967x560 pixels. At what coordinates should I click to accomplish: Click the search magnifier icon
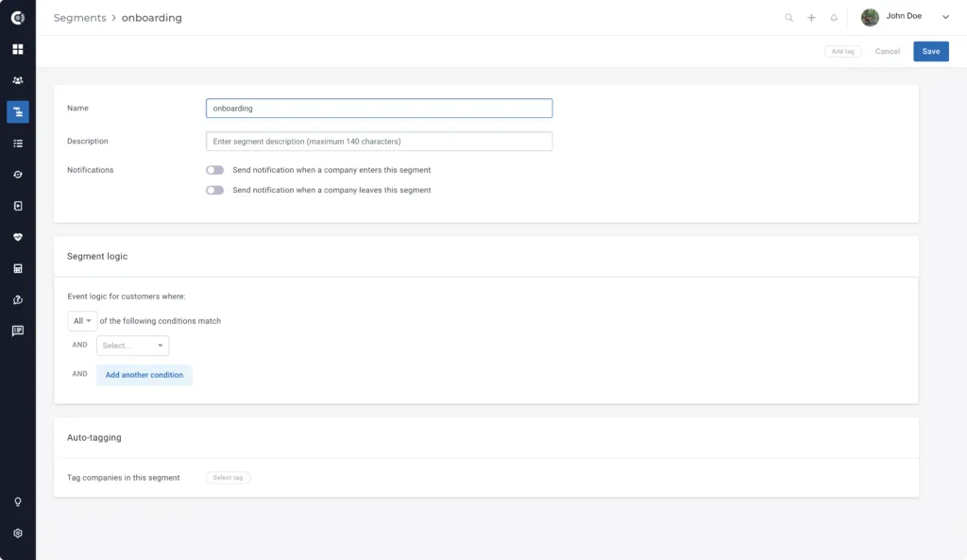pos(789,18)
